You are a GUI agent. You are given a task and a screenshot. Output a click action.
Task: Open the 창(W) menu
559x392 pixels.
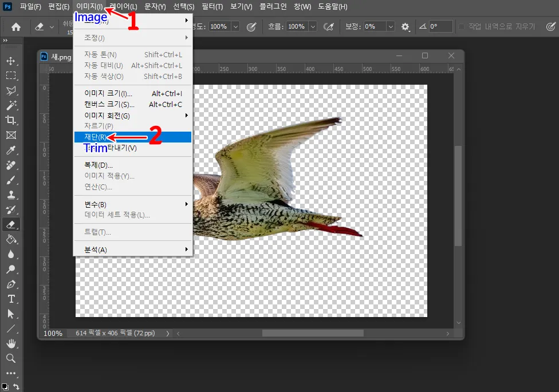coord(302,6)
